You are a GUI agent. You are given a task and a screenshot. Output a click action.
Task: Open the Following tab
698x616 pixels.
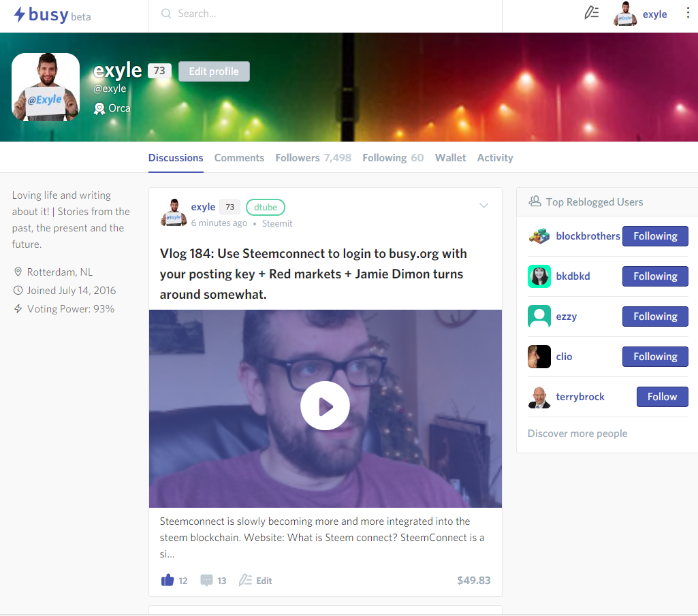(393, 158)
